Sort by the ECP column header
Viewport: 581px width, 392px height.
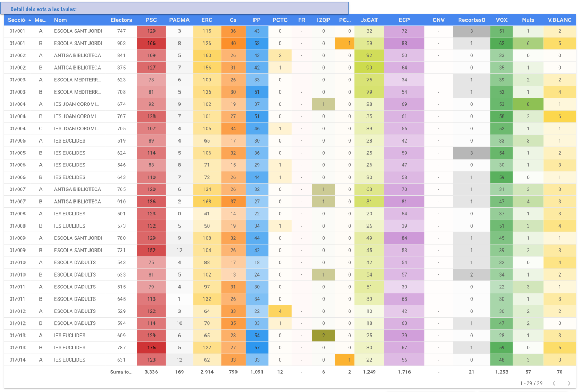coord(404,20)
